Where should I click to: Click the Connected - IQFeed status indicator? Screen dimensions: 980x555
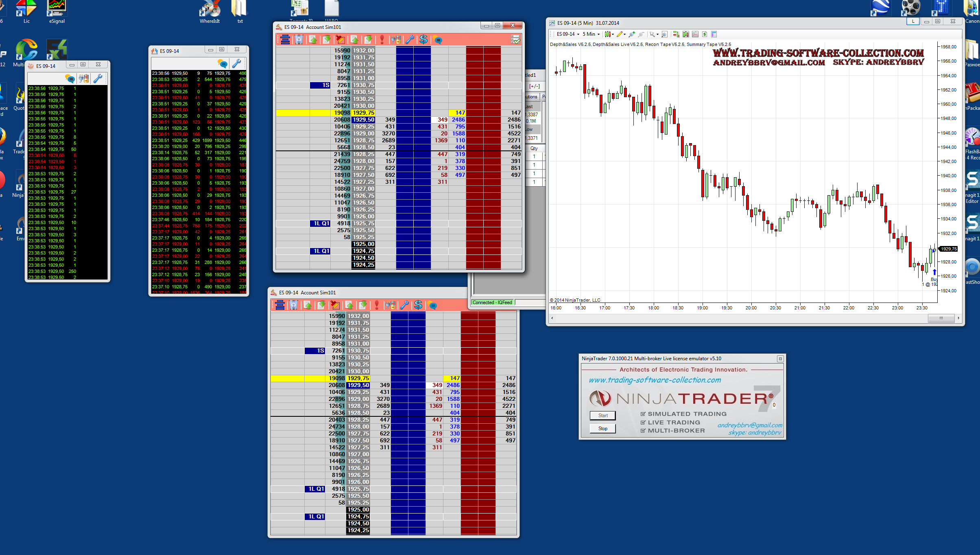pos(492,303)
